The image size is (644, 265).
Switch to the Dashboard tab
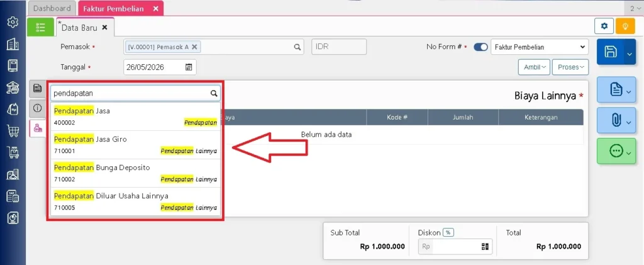click(x=52, y=8)
